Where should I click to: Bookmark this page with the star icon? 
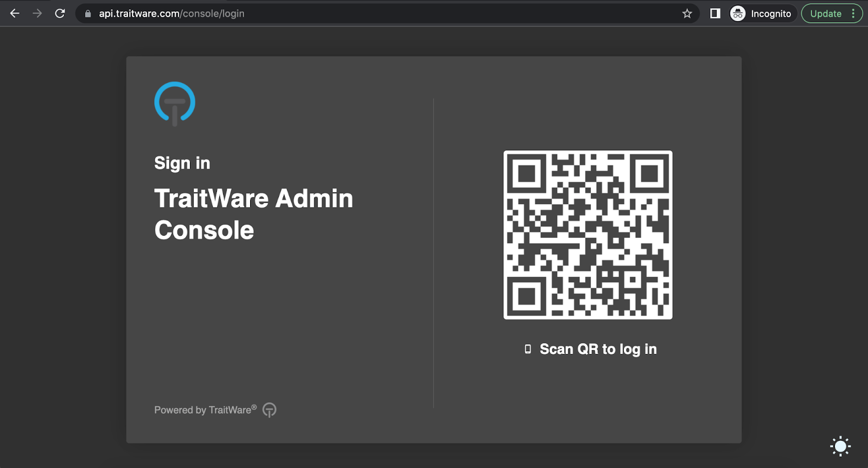point(687,14)
